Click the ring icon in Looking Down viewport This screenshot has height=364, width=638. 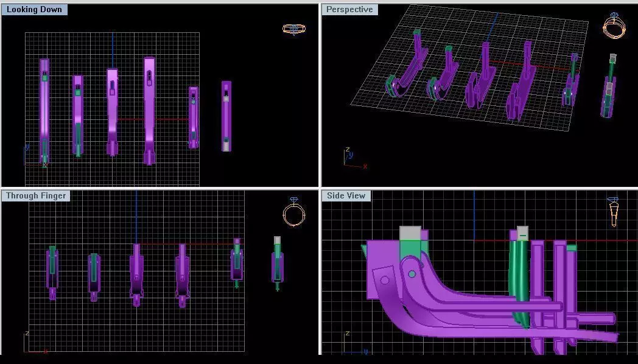294,29
